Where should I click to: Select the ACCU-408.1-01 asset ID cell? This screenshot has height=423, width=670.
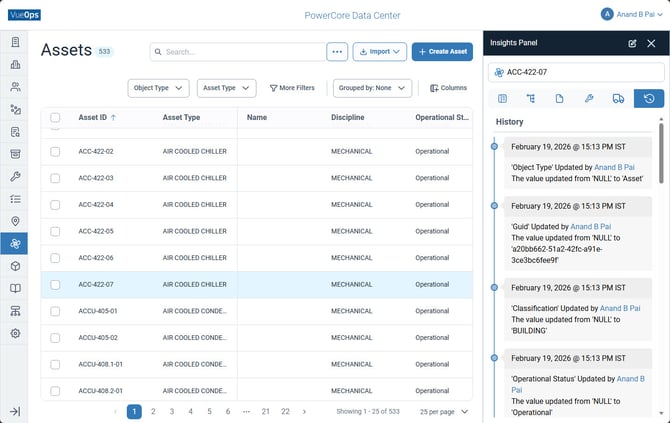pyautogui.click(x=100, y=364)
